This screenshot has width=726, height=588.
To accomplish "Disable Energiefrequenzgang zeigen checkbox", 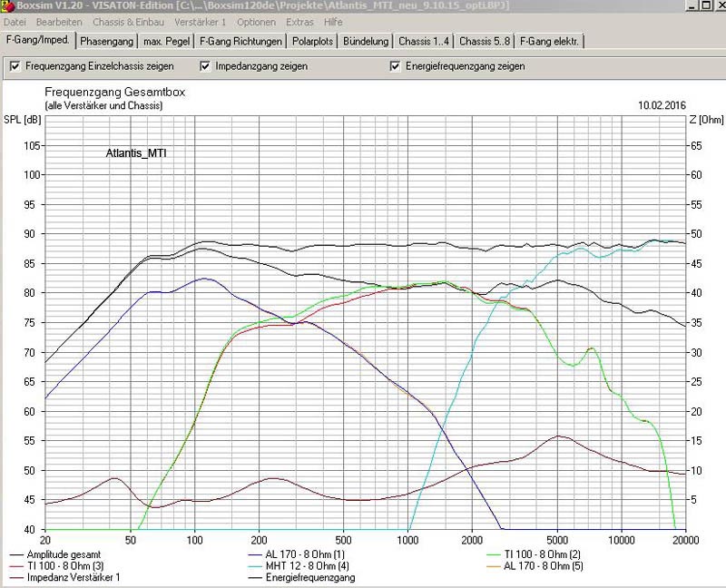I will click(x=396, y=66).
